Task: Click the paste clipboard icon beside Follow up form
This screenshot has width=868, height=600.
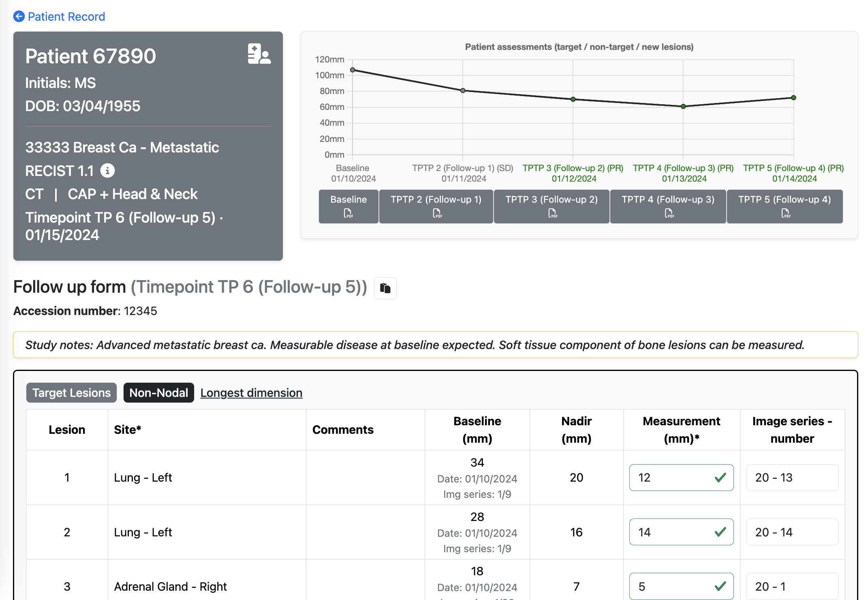Action: (x=385, y=288)
